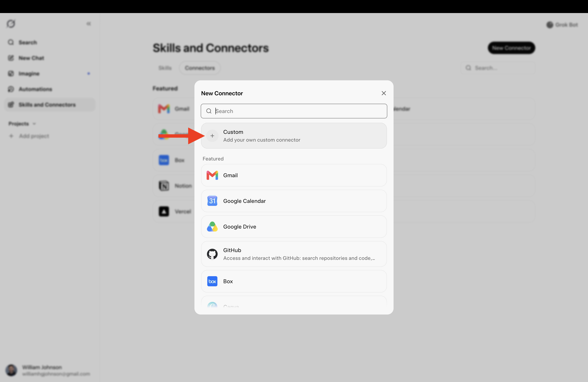The width and height of the screenshot is (588, 382).
Task: Click the search magnifier icon in dialog
Action: (209, 111)
